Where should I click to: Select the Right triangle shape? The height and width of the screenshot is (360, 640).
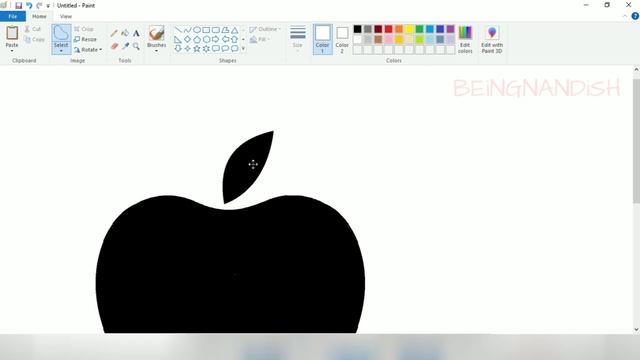coord(178,40)
